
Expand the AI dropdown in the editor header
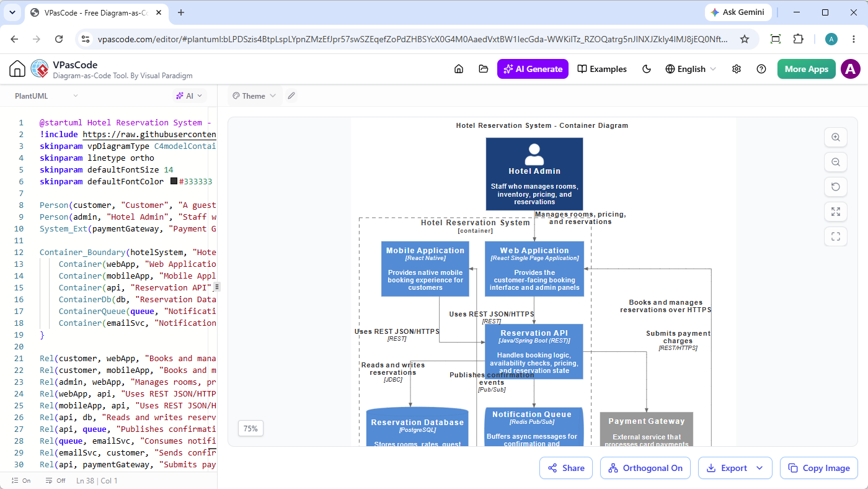189,96
